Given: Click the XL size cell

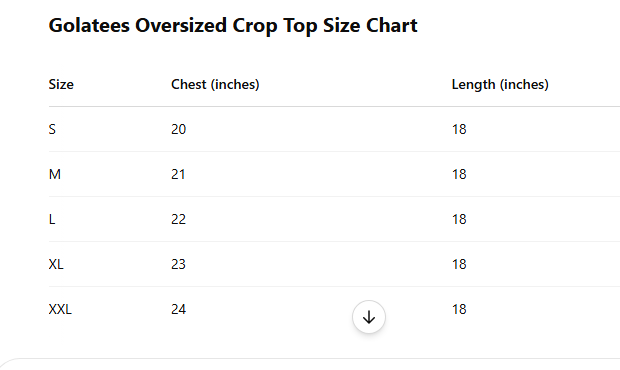Looking at the screenshot, I should 56,264.
